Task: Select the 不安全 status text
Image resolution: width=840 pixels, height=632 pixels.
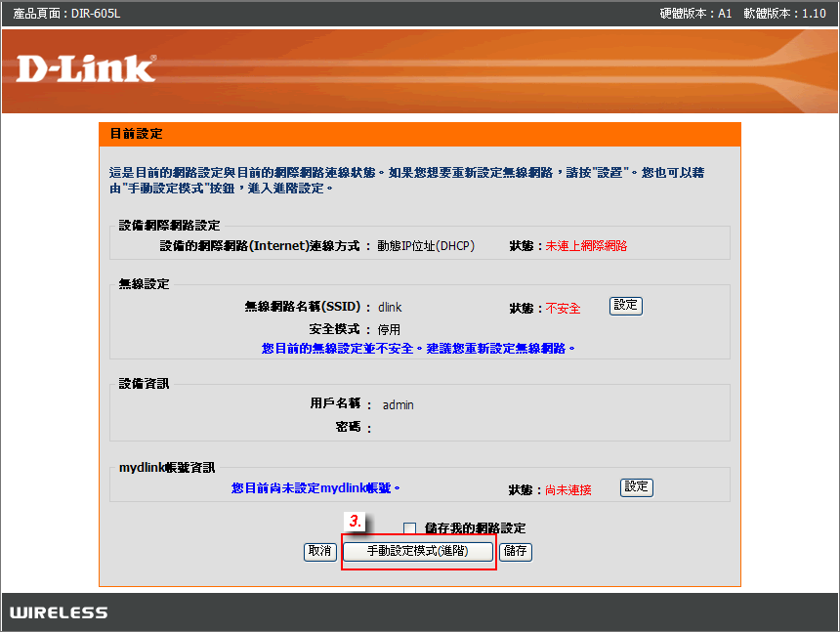Action: (x=563, y=309)
